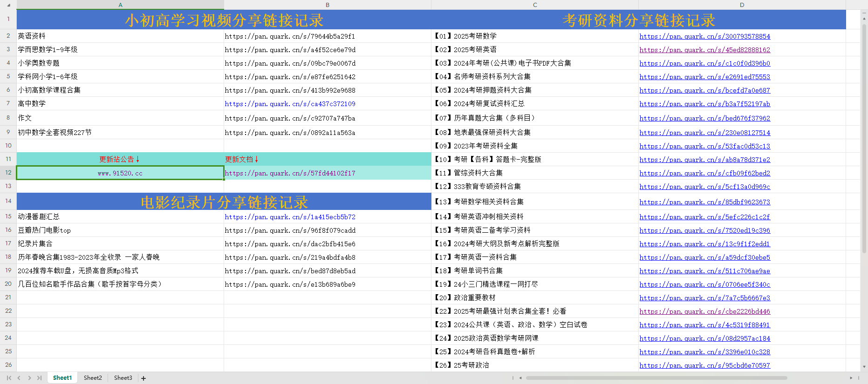Select cell 【25】2024考研各科真题卷+解析

(x=535, y=351)
